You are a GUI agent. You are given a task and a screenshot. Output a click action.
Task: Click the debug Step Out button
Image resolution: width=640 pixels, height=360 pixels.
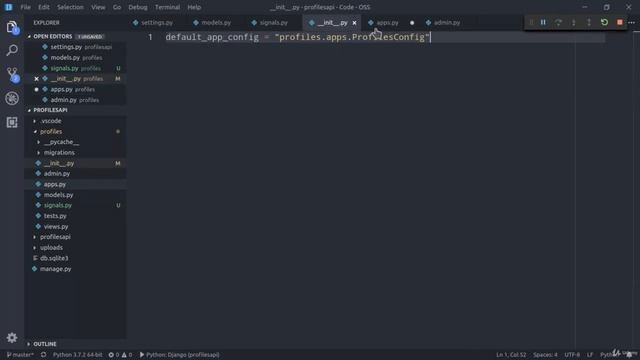click(589, 22)
